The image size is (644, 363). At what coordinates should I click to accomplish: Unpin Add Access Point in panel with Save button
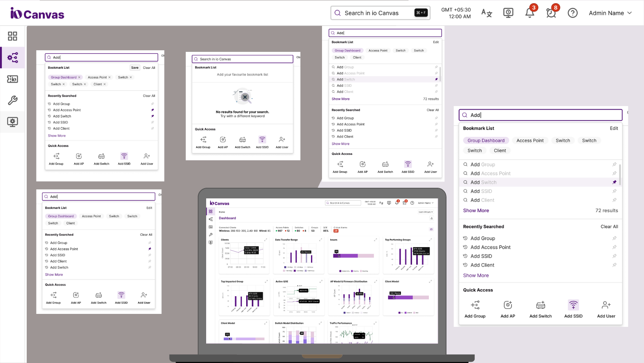click(152, 110)
